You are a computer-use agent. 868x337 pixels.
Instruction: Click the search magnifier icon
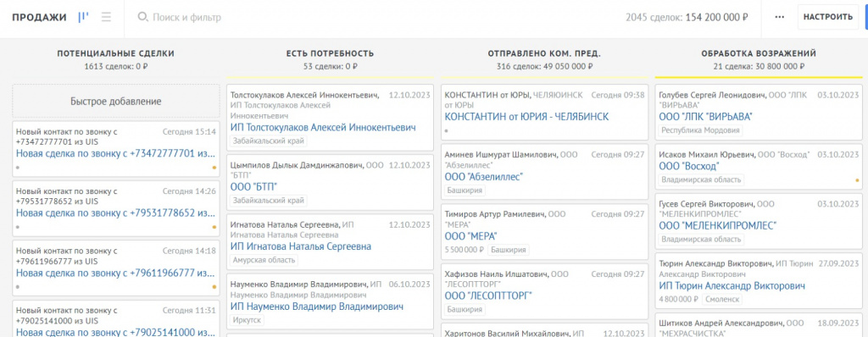(142, 17)
